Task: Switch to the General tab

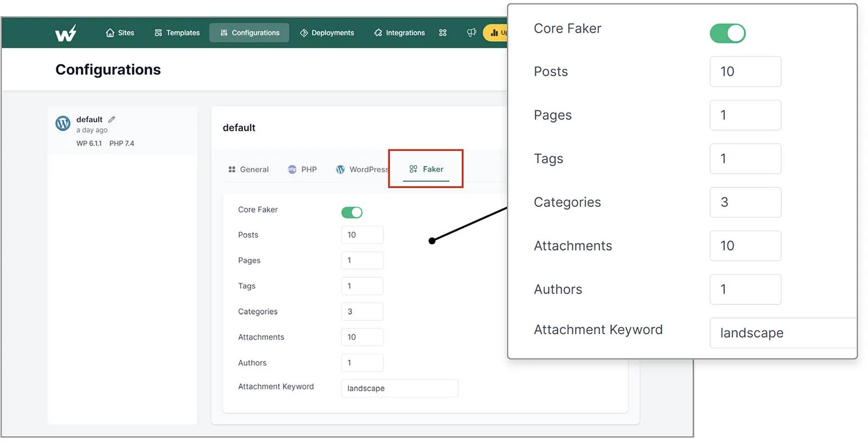Action: [x=248, y=170]
